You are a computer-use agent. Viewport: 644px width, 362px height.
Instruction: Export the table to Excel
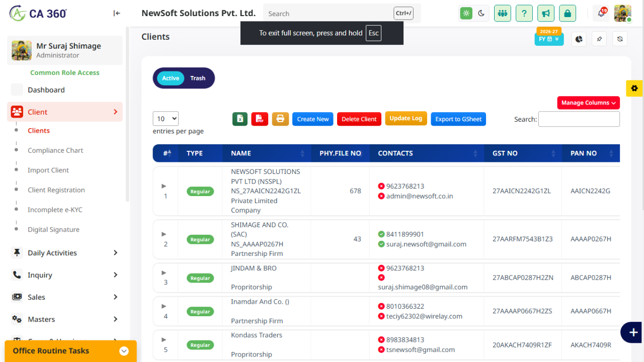click(x=240, y=119)
